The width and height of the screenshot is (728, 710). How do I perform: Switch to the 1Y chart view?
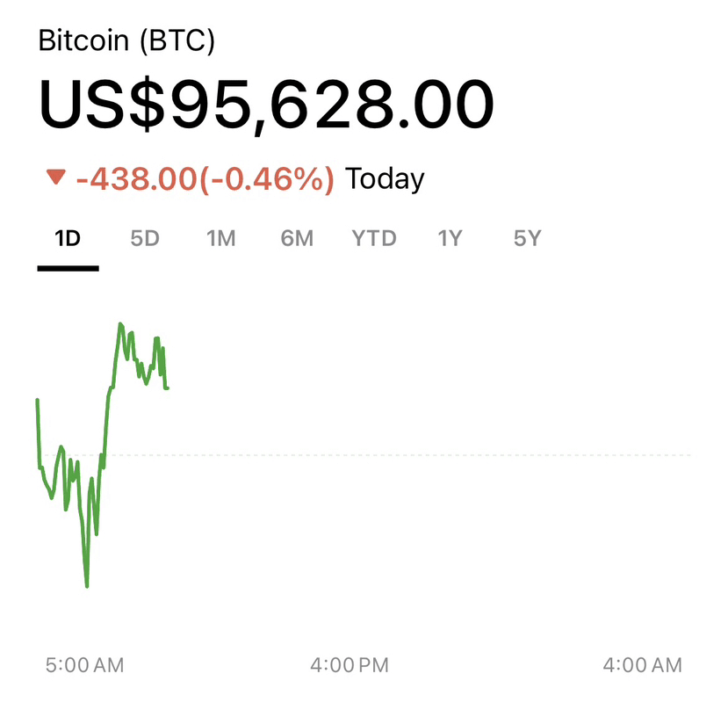[450, 238]
